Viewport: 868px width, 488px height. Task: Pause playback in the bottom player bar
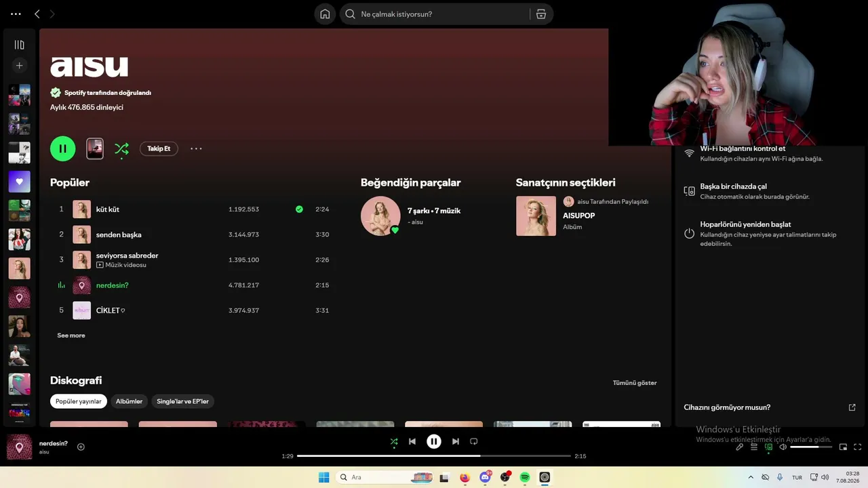[434, 441]
